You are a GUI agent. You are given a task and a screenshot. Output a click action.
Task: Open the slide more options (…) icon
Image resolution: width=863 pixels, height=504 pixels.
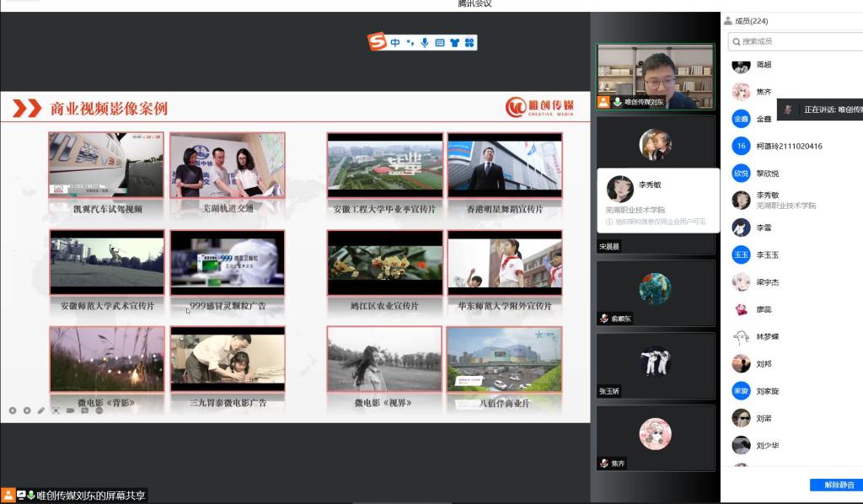click(x=99, y=410)
